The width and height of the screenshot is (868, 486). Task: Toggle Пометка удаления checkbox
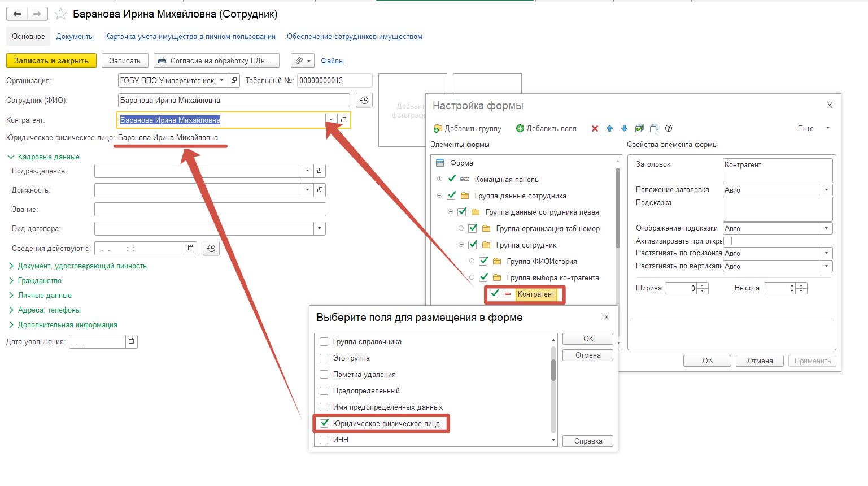click(324, 374)
